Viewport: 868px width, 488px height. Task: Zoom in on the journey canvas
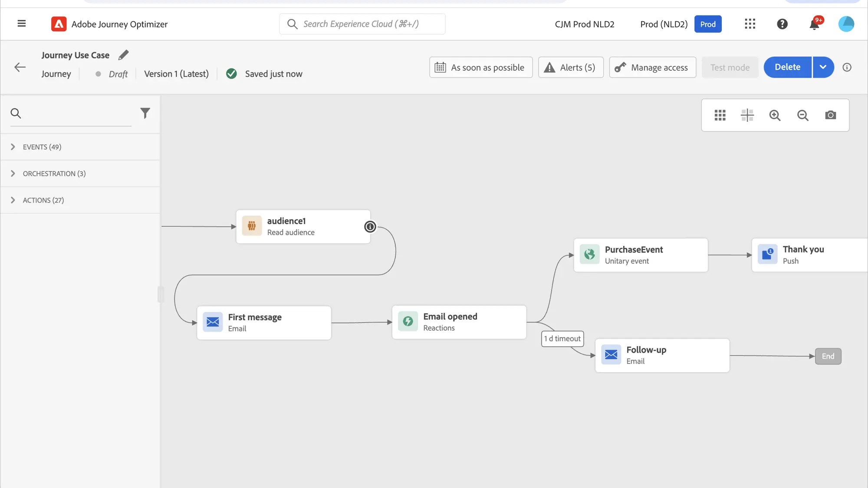[775, 115]
